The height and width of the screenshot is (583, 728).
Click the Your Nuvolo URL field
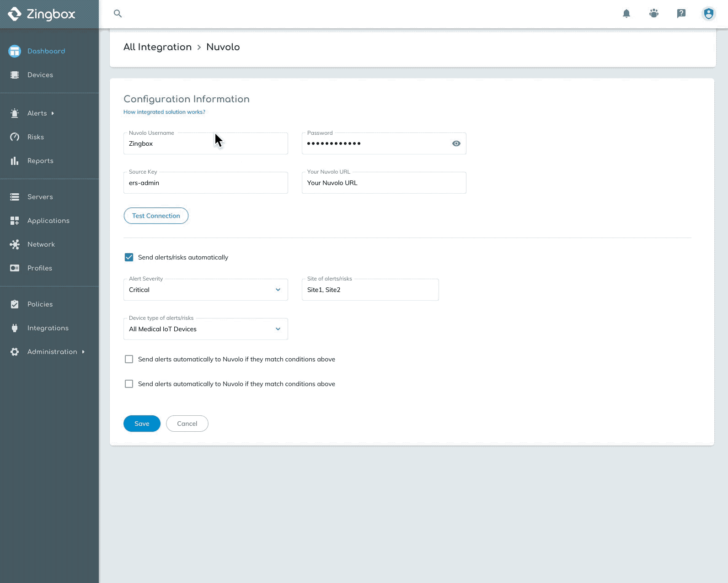(384, 183)
